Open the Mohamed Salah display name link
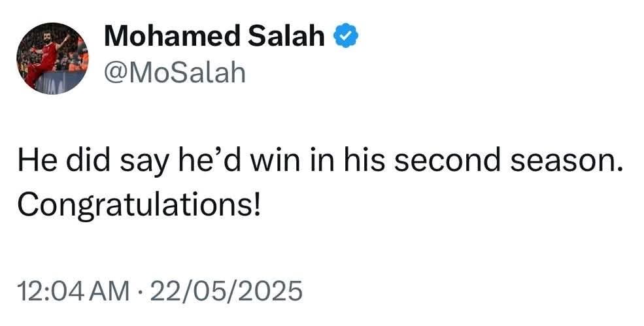This screenshot has height=326, width=644. pyautogui.click(x=215, y=36)
